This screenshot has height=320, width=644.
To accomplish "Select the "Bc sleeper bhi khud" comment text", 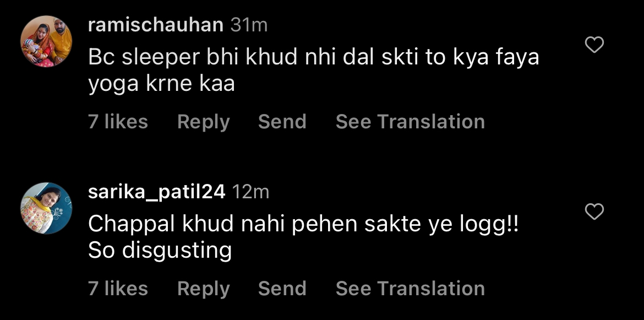I will point(314,58).
